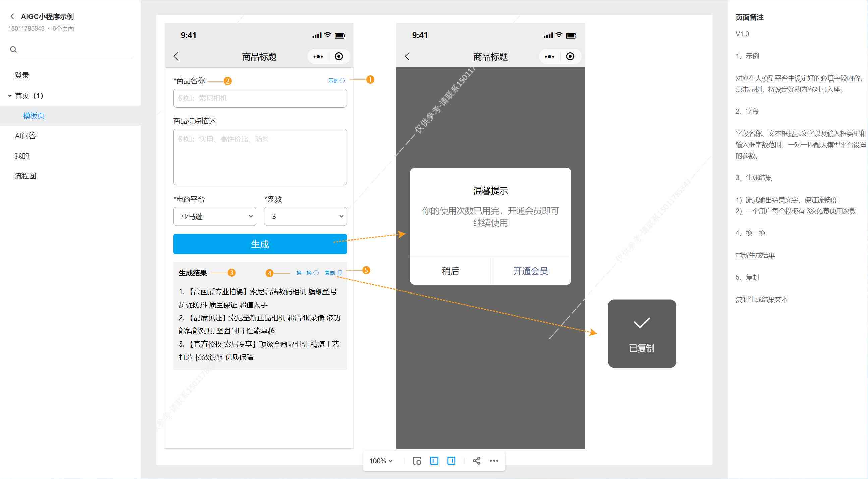The height and width of the screenshot is (479, 868).
Task: Click battery icon in right phone status bar
Action: [571, 36]
